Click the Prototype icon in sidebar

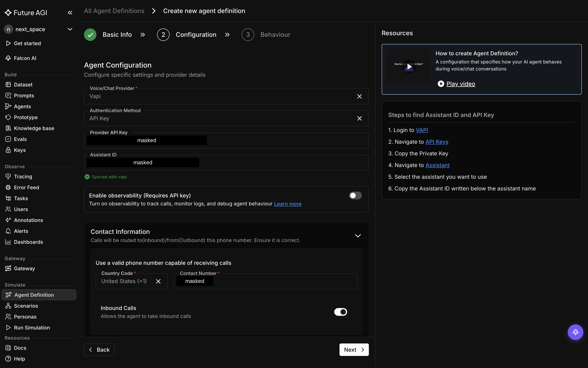coord(8,117)
